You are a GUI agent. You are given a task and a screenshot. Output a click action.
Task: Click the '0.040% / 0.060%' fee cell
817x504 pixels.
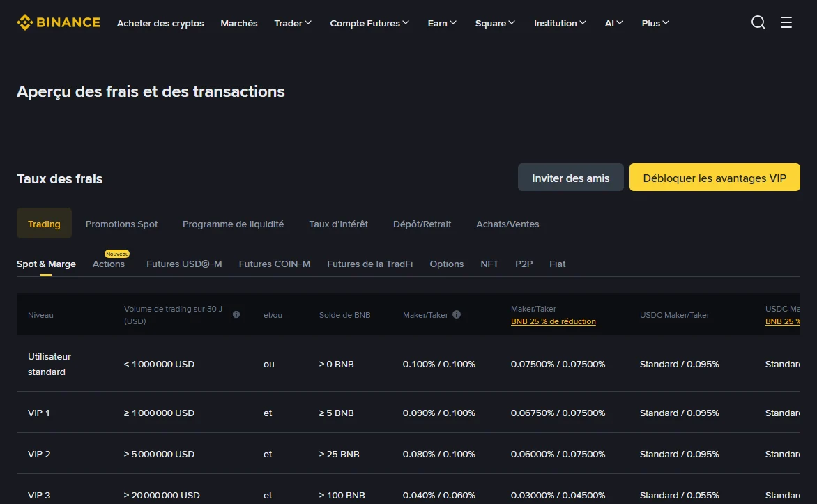438,495
